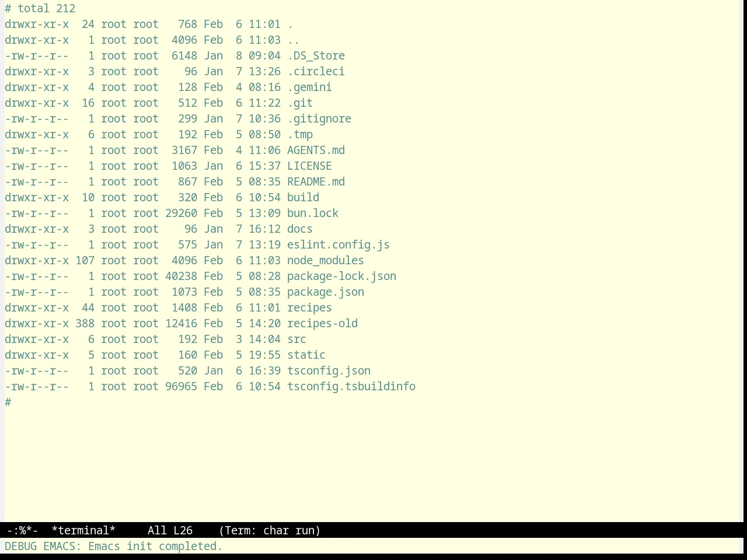Click the .git directory name
747x560 pixels.
point(300,103)
